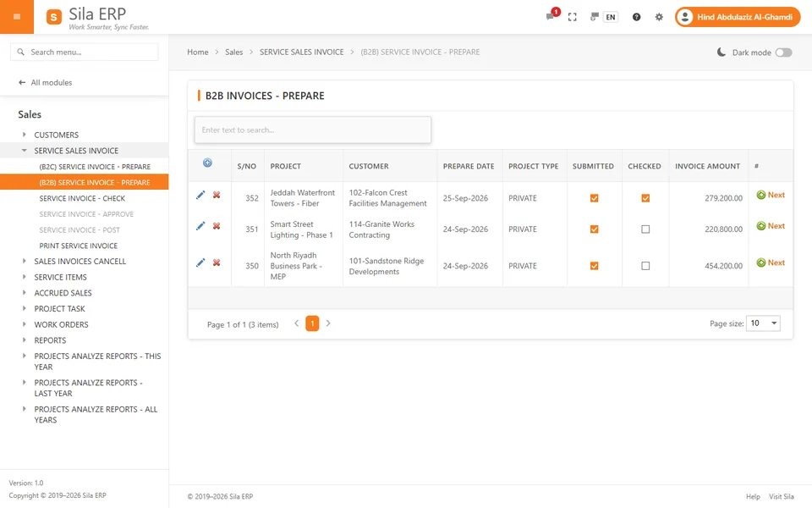Open (B2C) SERVICE INVOICE - PREPARE

(x=95, y=167)
